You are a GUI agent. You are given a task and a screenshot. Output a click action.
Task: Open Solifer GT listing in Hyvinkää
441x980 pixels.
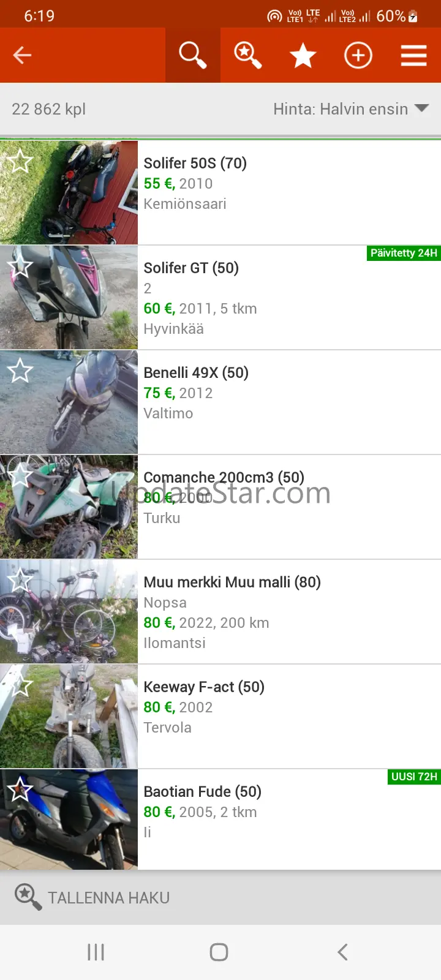[x=221, y=298]
